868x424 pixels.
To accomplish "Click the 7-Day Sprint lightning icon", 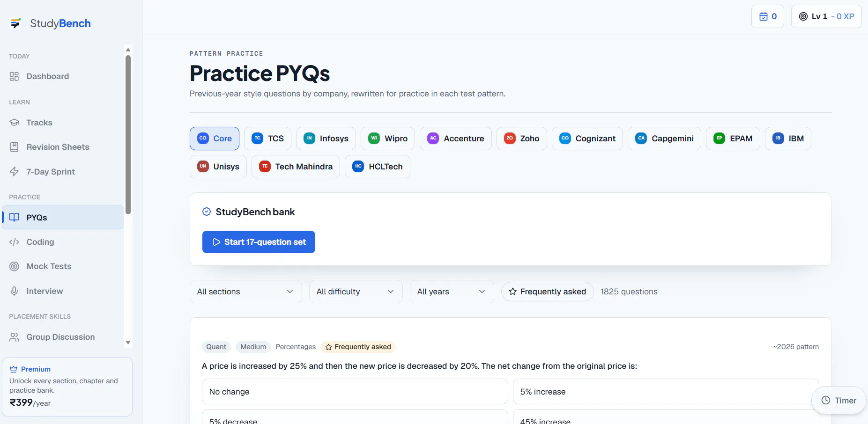I will [x=15, y=172].
